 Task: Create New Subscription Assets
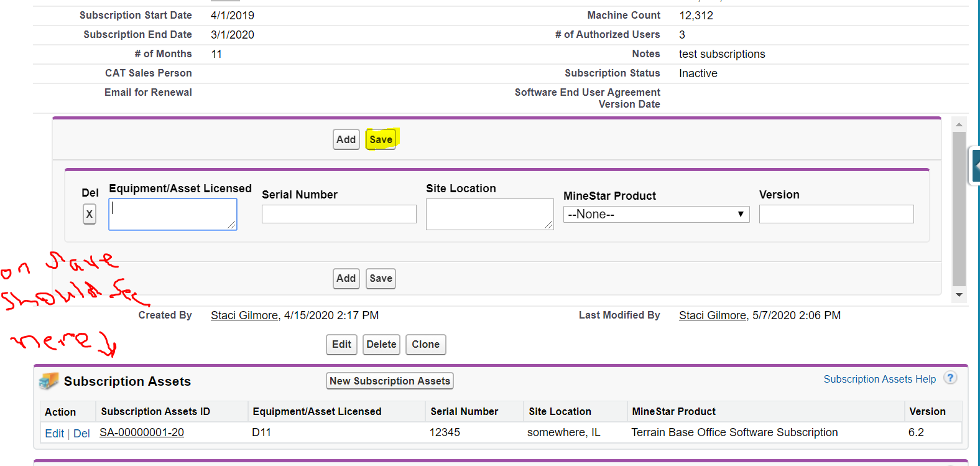(389, 381)
